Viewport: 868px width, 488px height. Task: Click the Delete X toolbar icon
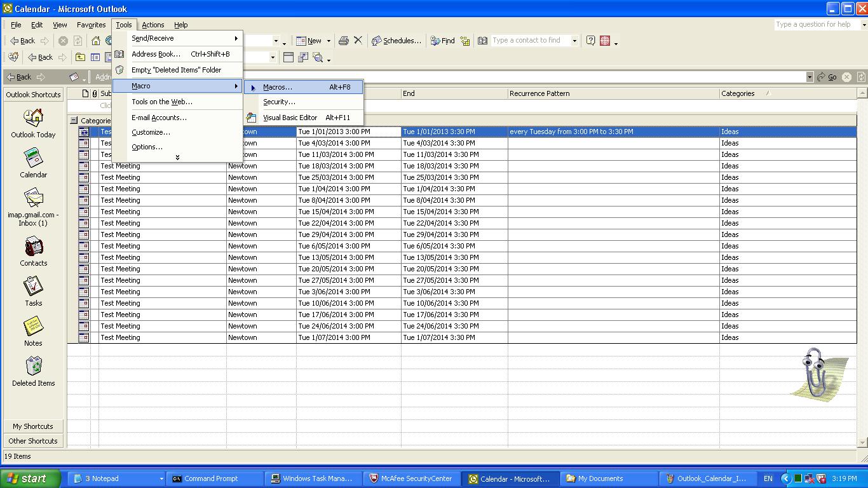[x=358, y=41]
